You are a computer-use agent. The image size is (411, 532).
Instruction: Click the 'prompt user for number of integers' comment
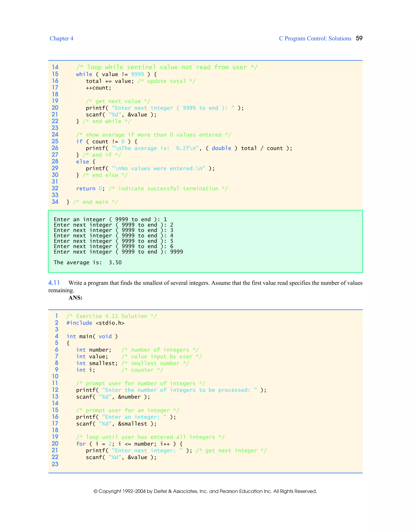click(141, 383)
